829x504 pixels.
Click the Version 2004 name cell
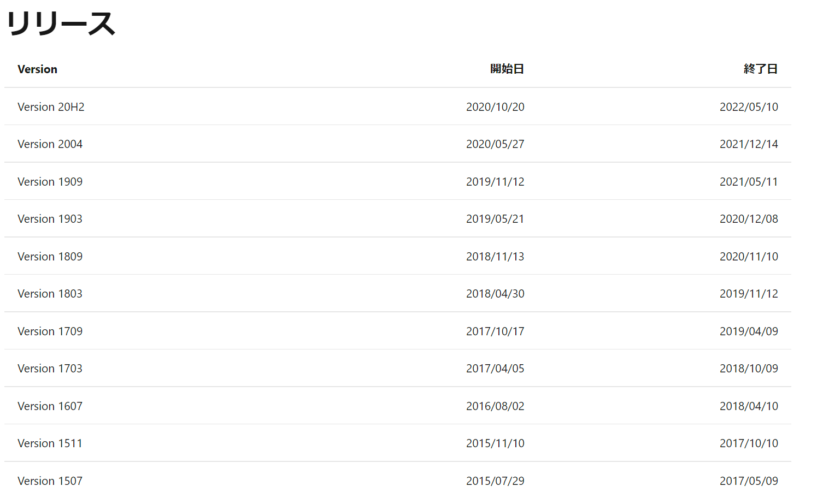50,144
